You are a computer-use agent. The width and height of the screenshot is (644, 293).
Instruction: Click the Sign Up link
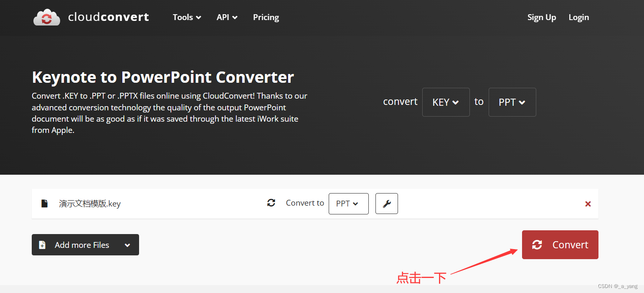542,17
